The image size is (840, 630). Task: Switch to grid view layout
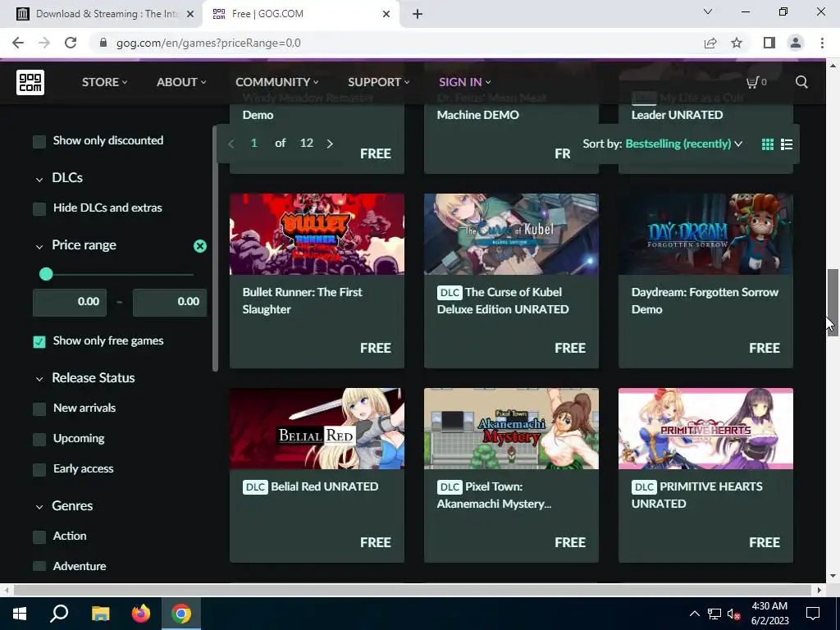(x=768, y=144)
